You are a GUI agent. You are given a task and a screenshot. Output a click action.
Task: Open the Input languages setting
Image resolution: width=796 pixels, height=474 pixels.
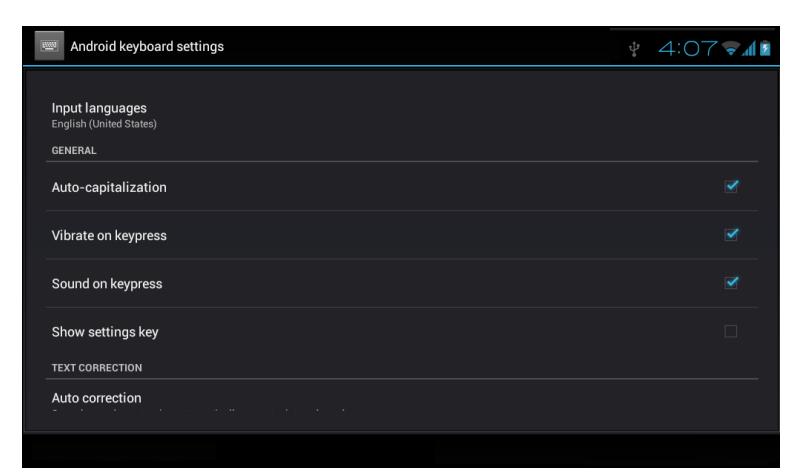[402, 115]
